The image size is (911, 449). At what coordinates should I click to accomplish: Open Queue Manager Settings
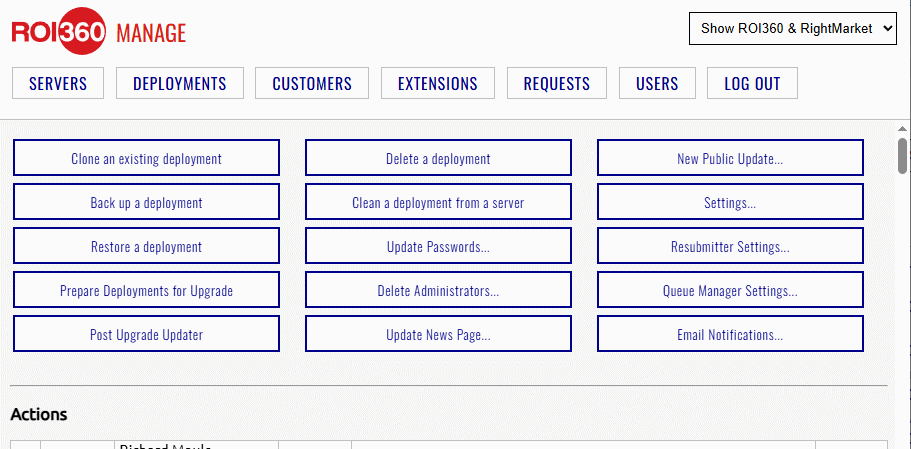point(730,290)
